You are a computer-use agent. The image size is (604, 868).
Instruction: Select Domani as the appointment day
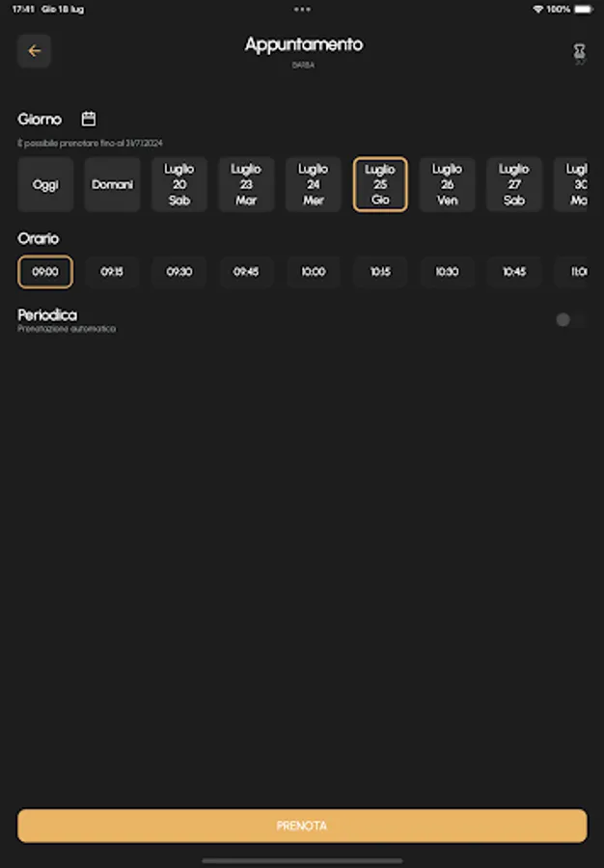[x=112, y=184]
